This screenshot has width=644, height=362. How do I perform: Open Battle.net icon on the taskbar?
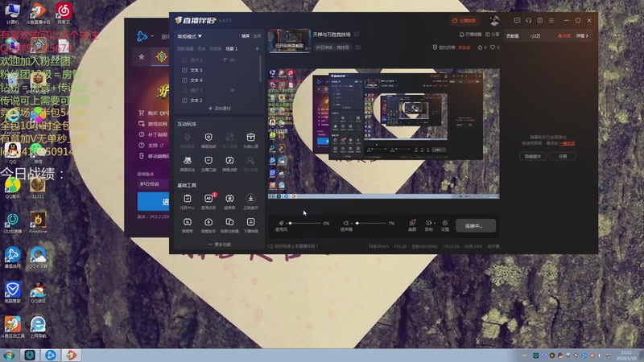[x=51, y=355]
